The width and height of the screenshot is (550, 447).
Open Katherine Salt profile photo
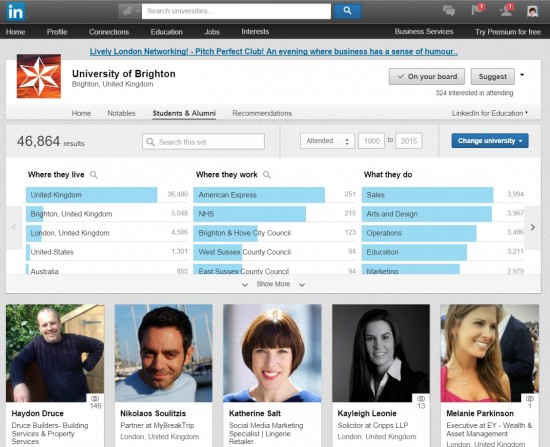272,353
